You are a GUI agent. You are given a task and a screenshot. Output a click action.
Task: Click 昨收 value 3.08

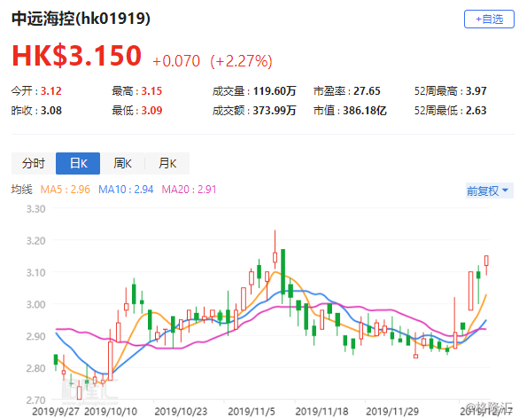(x=51, y=111)
